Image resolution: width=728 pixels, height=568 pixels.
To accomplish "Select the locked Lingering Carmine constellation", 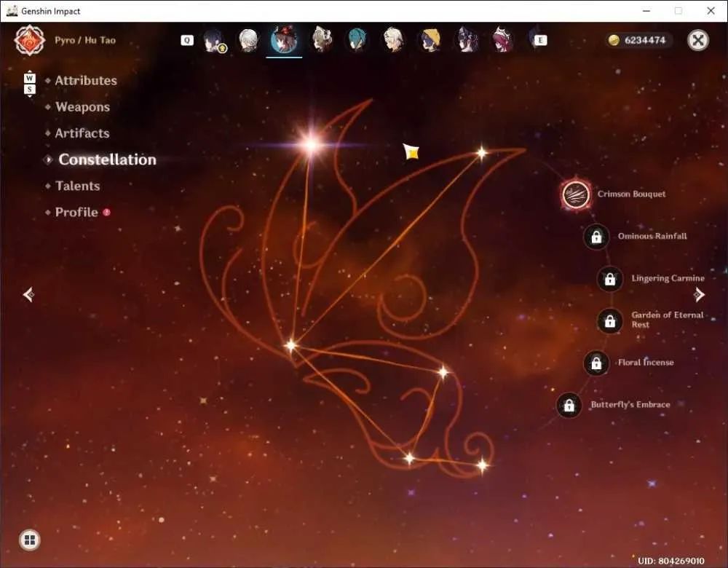I will (609, 279).
